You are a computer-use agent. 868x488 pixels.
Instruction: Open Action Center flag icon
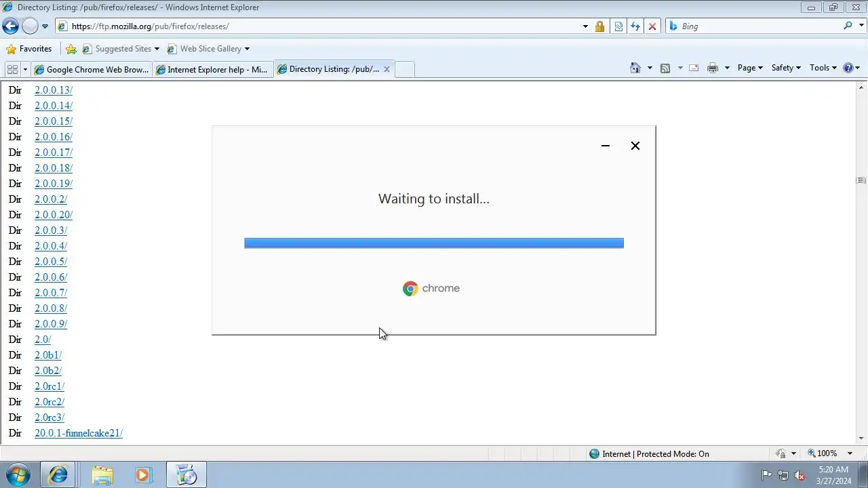tap(766, 475)
